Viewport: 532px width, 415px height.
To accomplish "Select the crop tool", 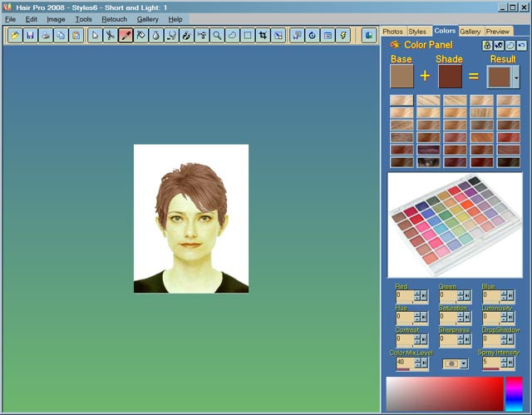I will [263, 36].
